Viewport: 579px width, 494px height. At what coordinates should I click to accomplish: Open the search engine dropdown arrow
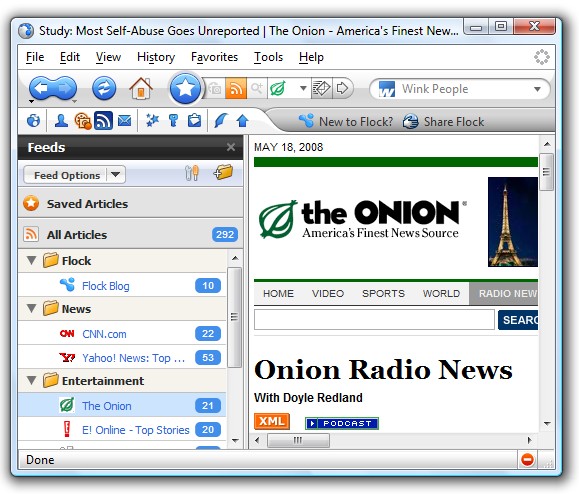tap(537, 89)
